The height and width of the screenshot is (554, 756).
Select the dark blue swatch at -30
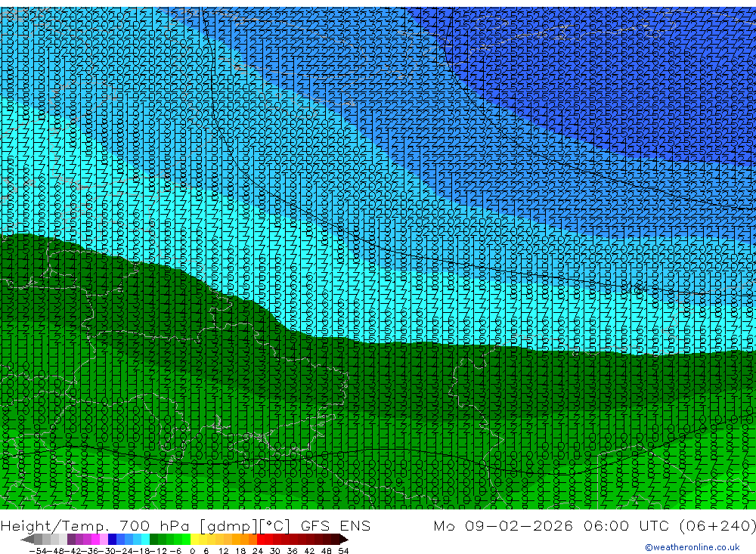tap(112, 540)
